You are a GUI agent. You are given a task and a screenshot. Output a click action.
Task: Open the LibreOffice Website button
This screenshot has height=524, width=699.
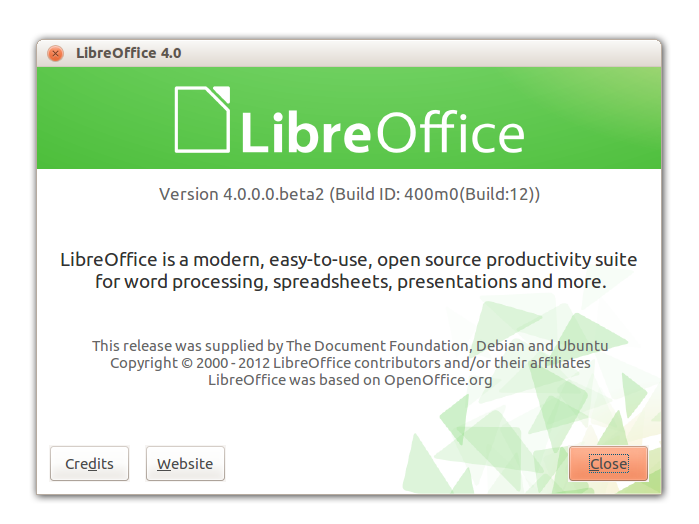click(185, 464)
